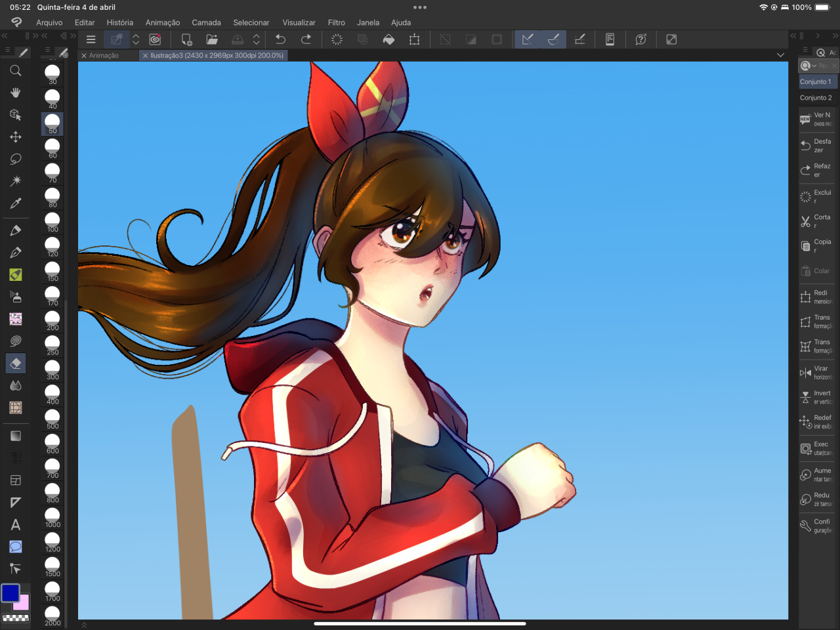Select the Frame border tool
The height and width of the screenshot is (630, 840).
pyautogui.click(x=16, y=480)
